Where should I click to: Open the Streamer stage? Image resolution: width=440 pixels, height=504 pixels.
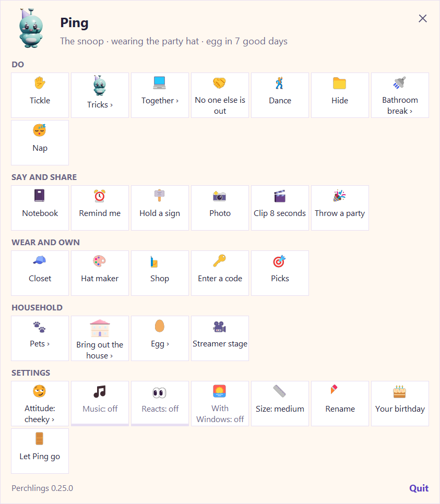[x=220, y=339]
